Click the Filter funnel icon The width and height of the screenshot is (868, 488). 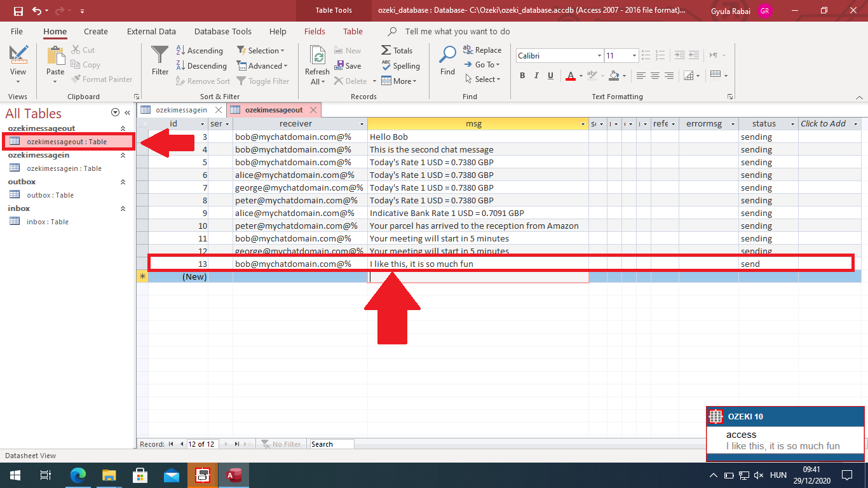(160, 56)
